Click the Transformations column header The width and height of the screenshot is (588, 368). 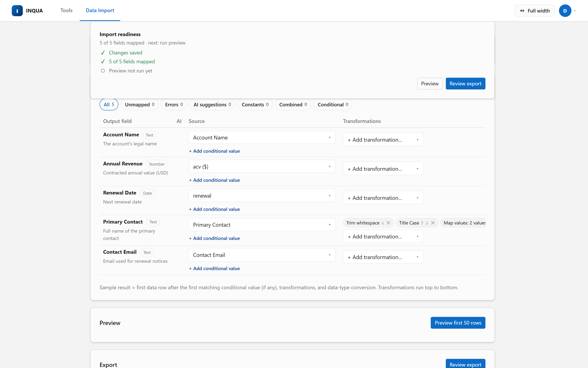(x=362, y=121)
